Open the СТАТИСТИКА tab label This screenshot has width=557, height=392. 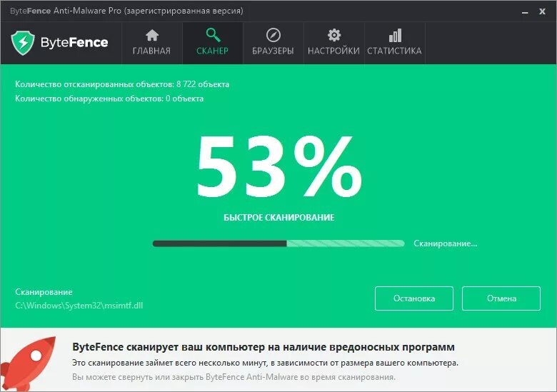[x=394, y=51]
